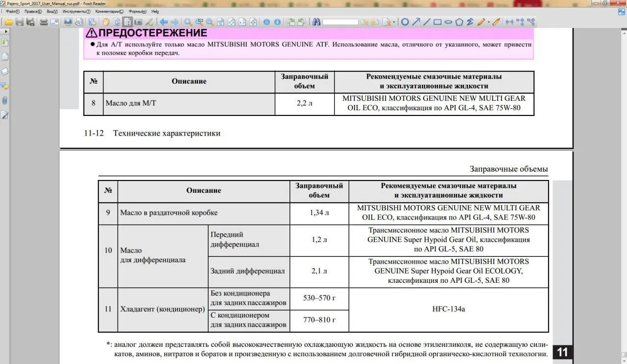Screen dimensions: 627x364
Task: Click 'Масло в раздаточной коробке' row text
Action: tap(169, 213)
